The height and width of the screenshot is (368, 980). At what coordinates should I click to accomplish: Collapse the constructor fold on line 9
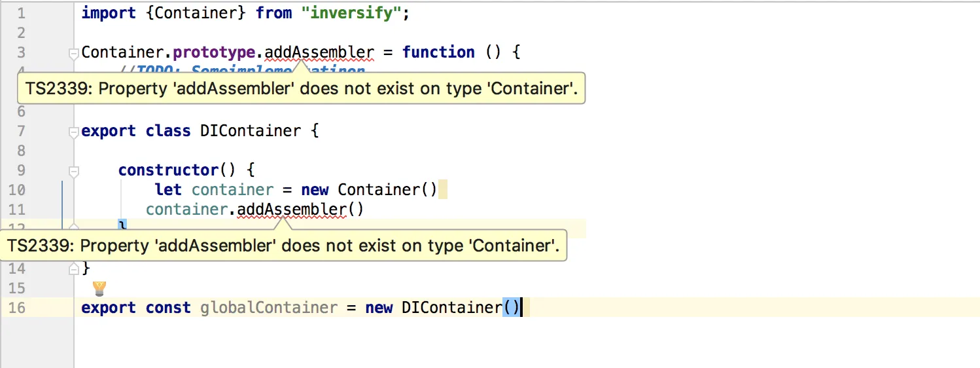click(x=74, y=171)
